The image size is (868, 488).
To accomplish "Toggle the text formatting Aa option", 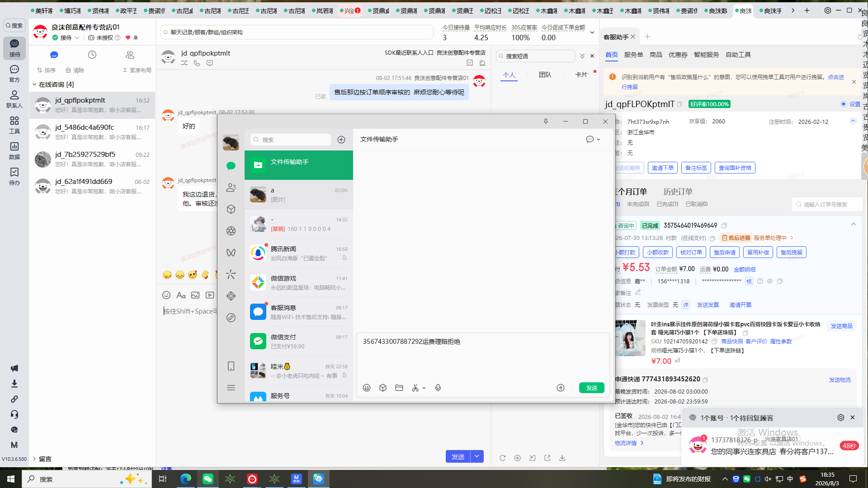I will (181, 295).
